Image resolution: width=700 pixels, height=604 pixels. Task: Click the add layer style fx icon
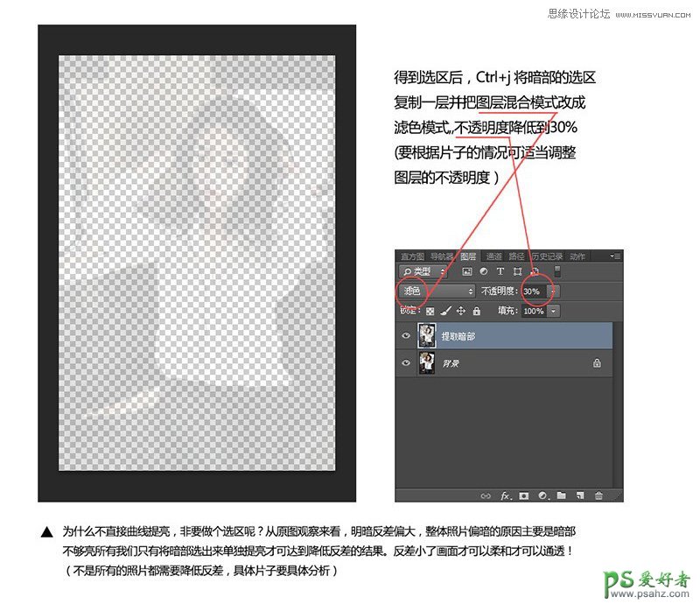click(505, 495)
